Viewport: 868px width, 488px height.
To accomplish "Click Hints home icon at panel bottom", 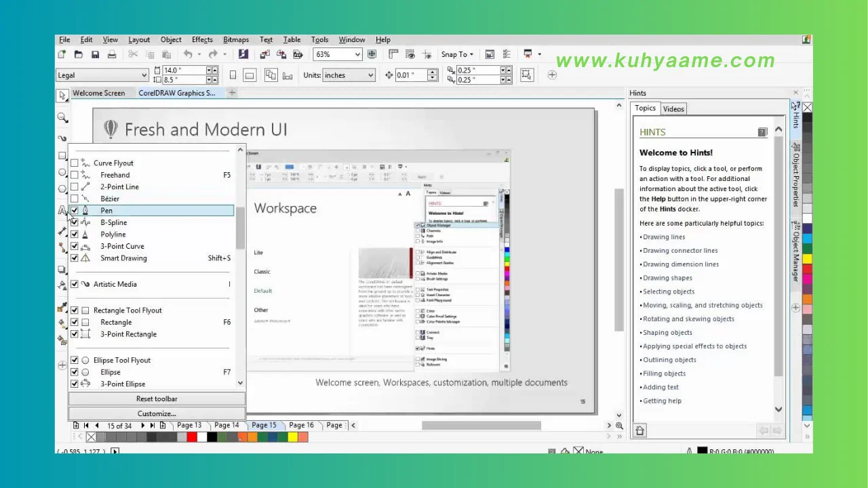I will (639, 430).
